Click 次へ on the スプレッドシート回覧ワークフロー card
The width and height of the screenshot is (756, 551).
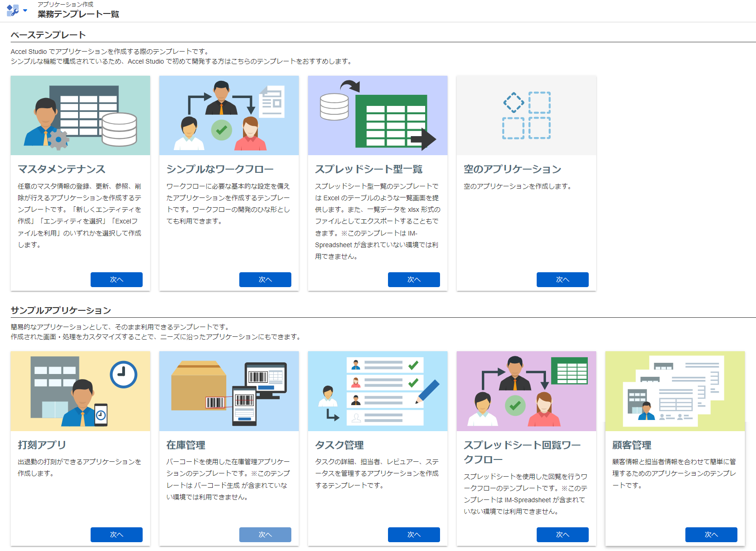[x=563, y=535]
